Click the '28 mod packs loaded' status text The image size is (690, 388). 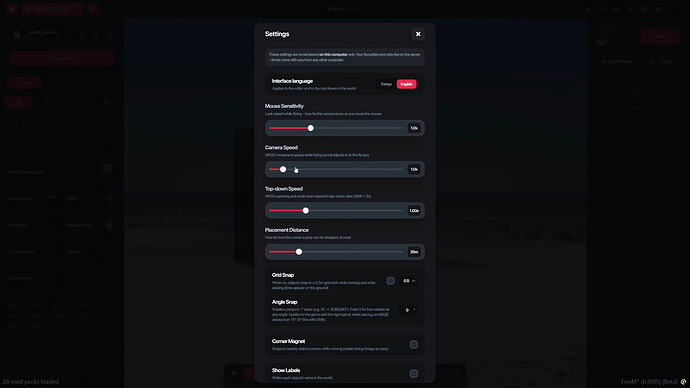point(31,381)
